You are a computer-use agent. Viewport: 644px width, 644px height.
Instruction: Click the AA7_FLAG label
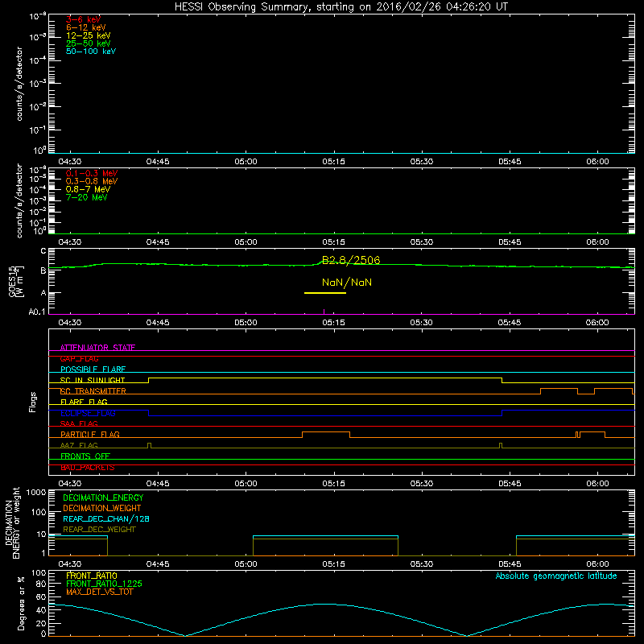point(79,445)
